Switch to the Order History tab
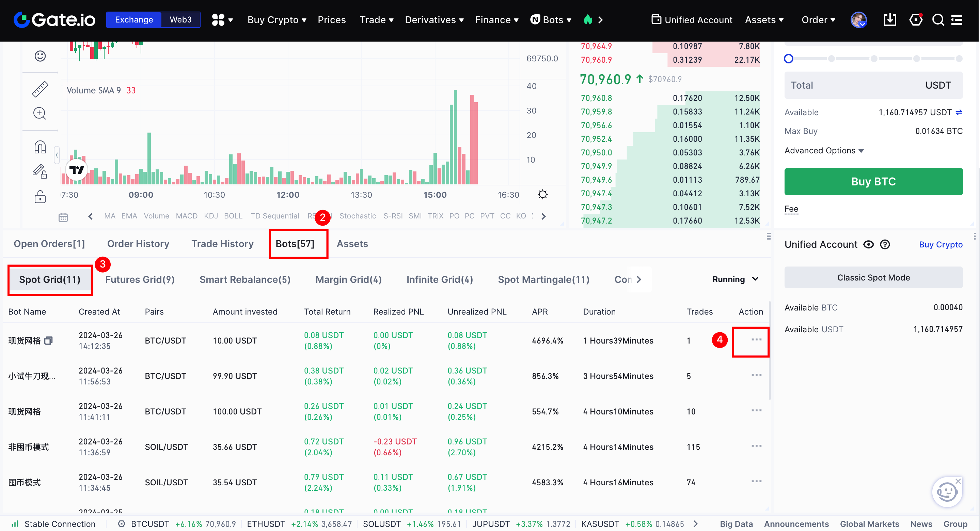Image resolution: width=980 pixels, height=531 pixels. [x=138, y=244]
